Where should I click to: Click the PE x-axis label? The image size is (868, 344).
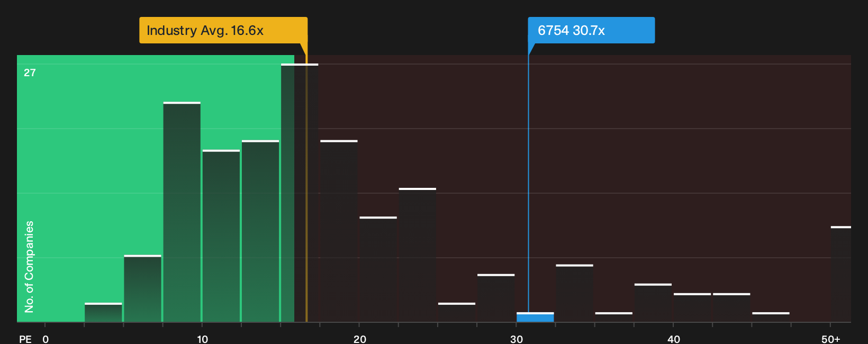(x=25, y=339)
